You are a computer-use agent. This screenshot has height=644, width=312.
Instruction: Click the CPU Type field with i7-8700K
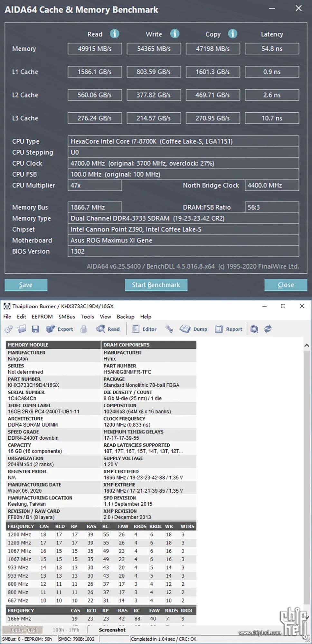click(x=183, y=141)
